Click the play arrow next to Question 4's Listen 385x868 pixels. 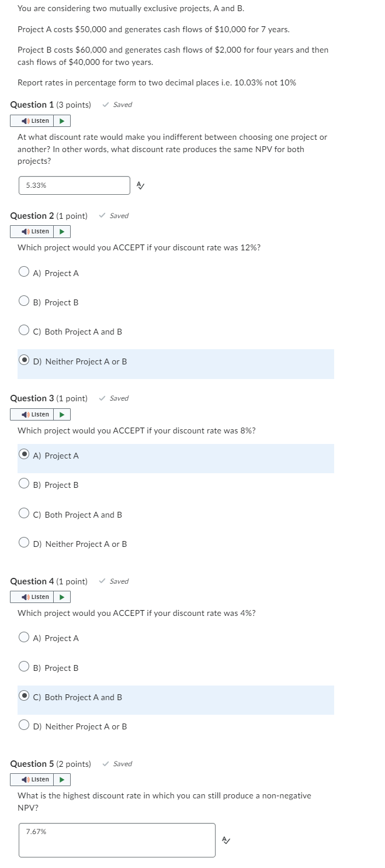coord(62,597)
